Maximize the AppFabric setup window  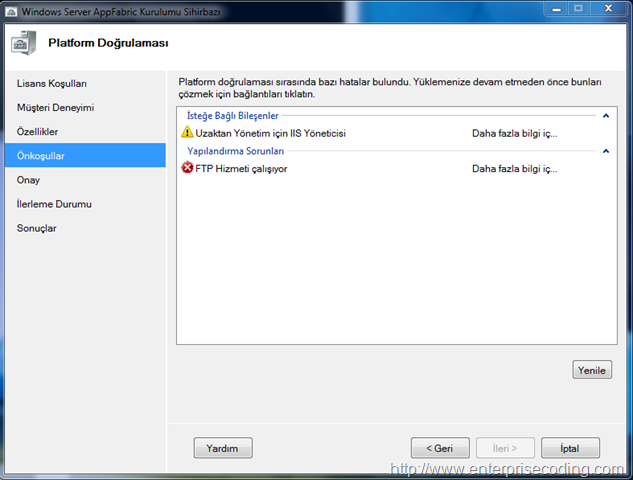[579, 8]
